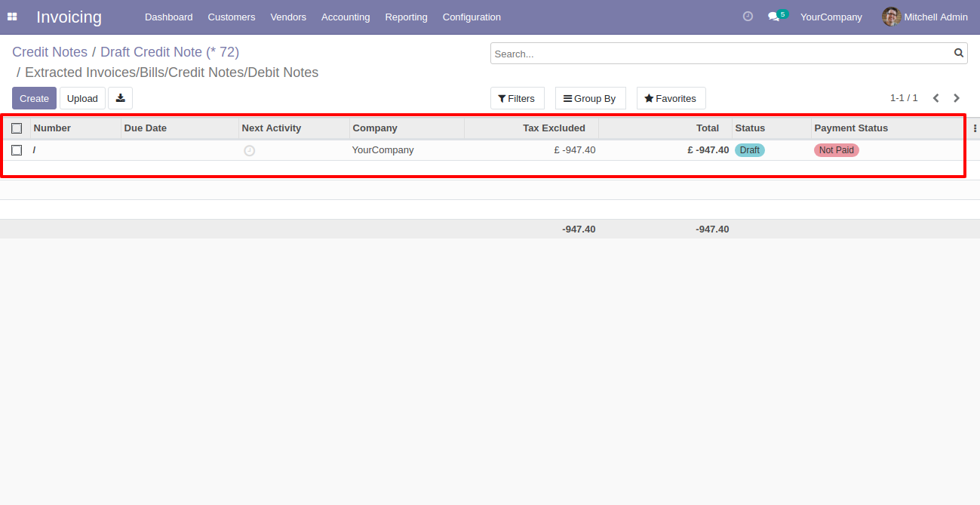Sort by Due Date column header
Viewport: 980px width, 505px height.
180,128
